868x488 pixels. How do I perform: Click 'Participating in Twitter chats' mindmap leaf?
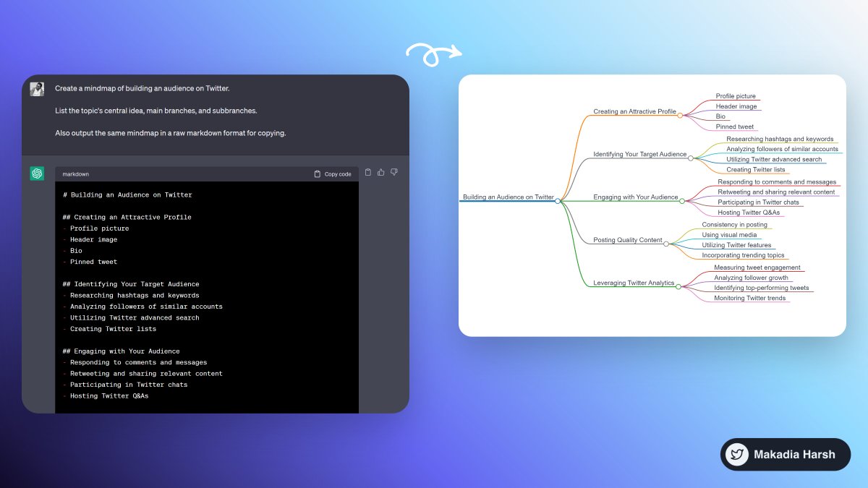click(758, 202)
